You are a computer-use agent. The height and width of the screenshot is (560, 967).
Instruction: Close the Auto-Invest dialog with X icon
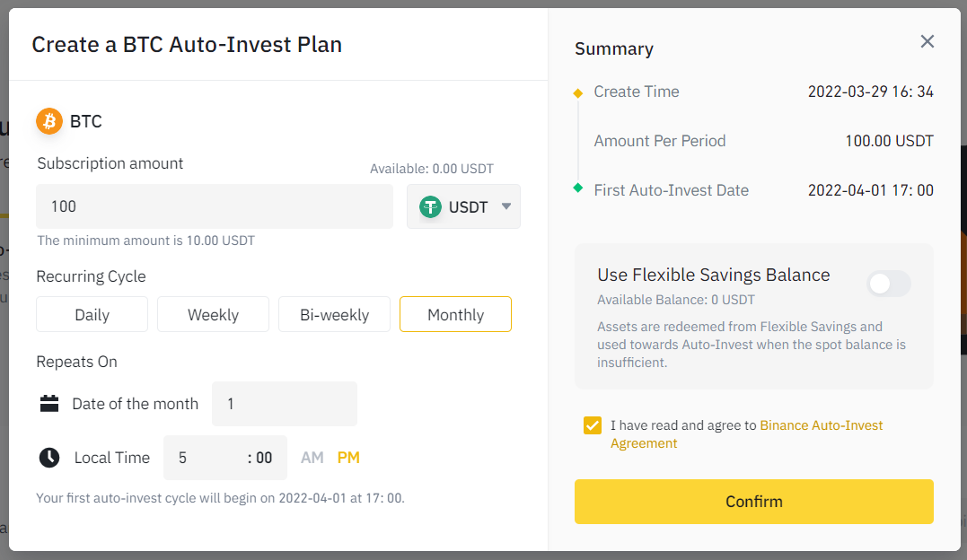tap(927, 41)
